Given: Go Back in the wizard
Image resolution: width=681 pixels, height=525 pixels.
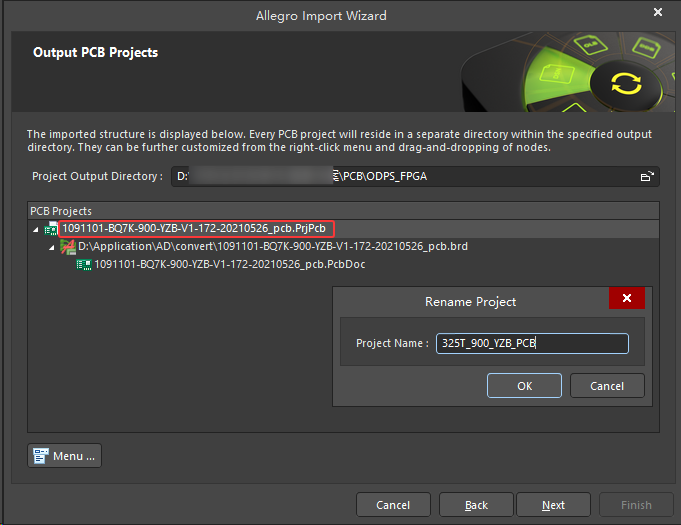Looking at the screenshot, I should 476,505.
